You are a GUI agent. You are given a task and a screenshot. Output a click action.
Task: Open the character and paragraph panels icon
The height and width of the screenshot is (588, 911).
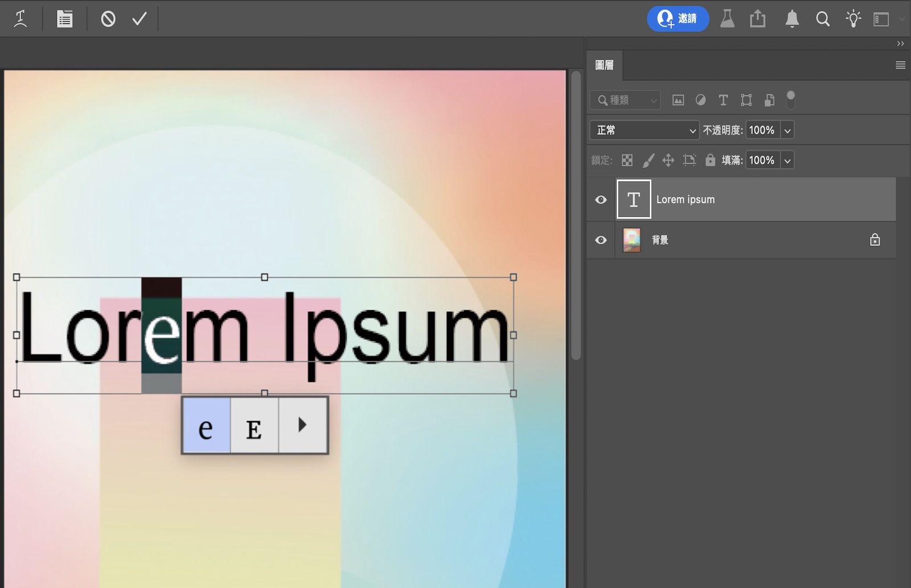point(64,19)
